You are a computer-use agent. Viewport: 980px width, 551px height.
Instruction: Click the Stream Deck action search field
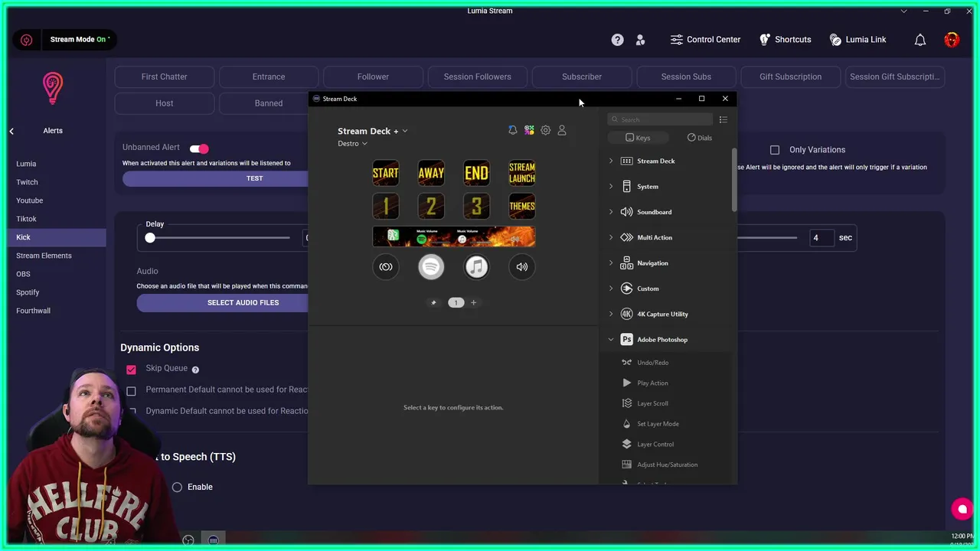pyautogui.click(x=661, y=119)
